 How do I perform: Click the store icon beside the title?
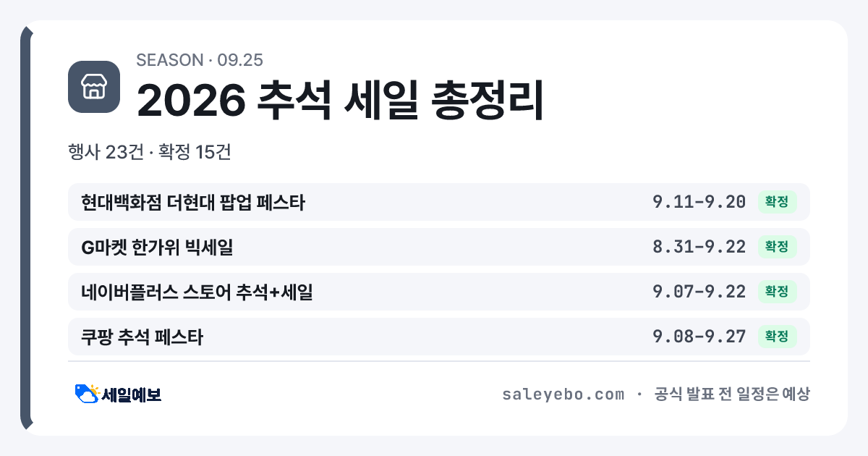[x=94, y=87]
